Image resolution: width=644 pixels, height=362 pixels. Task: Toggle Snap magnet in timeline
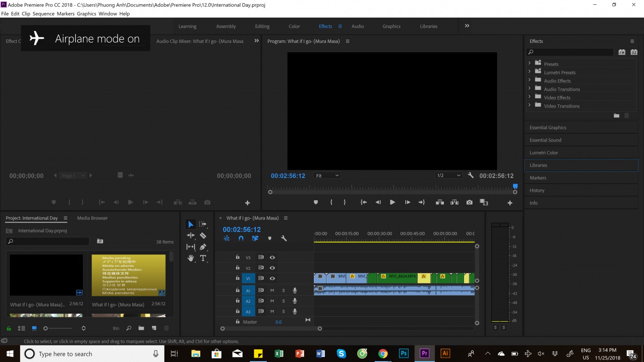(x=241, y=238)
